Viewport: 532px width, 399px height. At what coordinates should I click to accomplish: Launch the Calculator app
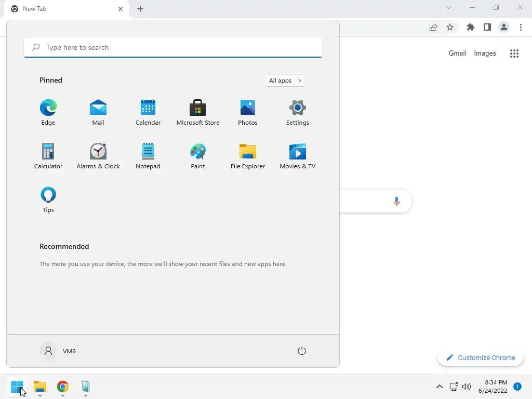pos(48,156)
